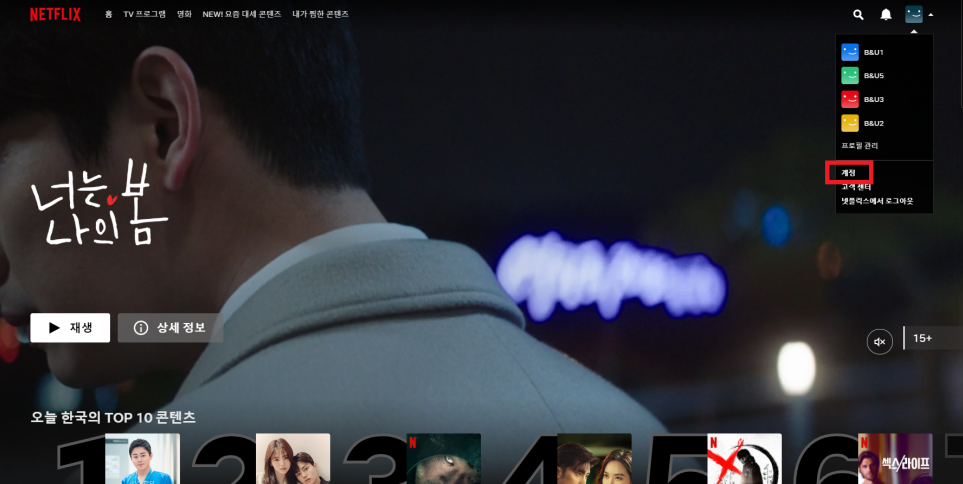Open the 섹스/라이프 thumbnail
The width and height of the screenshot is (963, 484).
(x=895, y=459)
